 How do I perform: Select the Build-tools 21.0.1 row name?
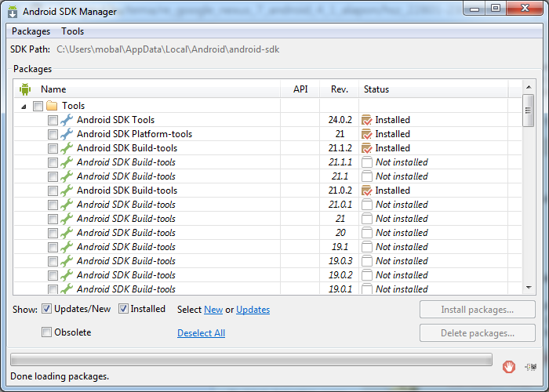pyautogui.click(x=126, y=205)
